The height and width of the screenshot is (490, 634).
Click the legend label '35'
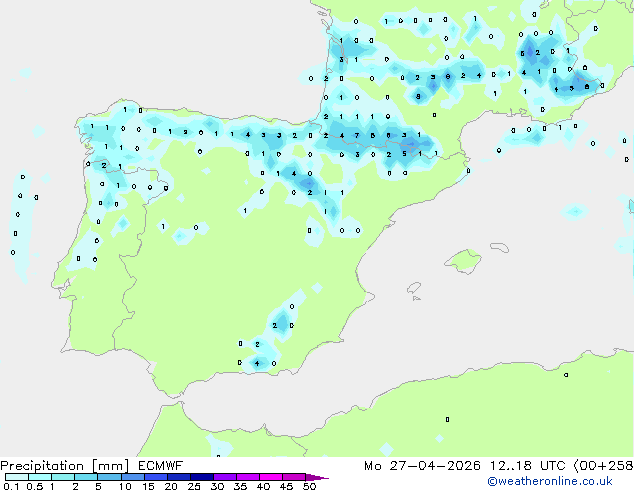tap(240, 486)
